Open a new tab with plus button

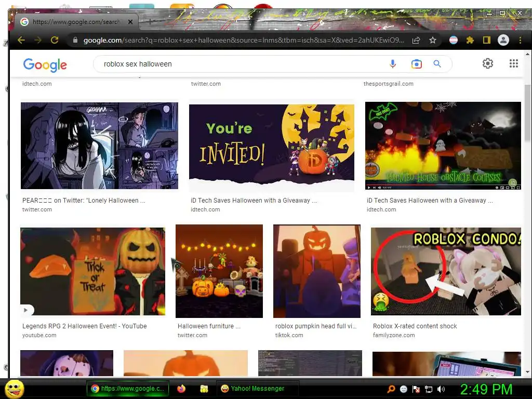150,22
